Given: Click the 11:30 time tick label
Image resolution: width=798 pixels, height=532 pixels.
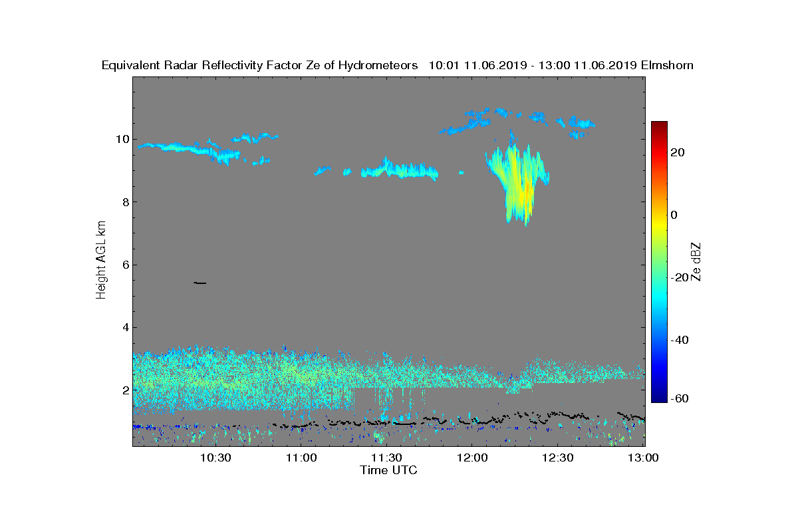Looking at the screenshot, I should click(x=386, y=458).
